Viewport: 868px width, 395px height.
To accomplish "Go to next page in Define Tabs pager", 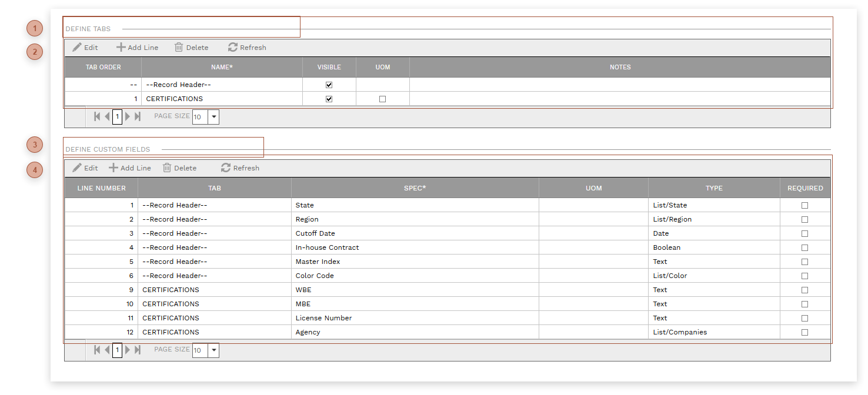I will tap(128, 117).
